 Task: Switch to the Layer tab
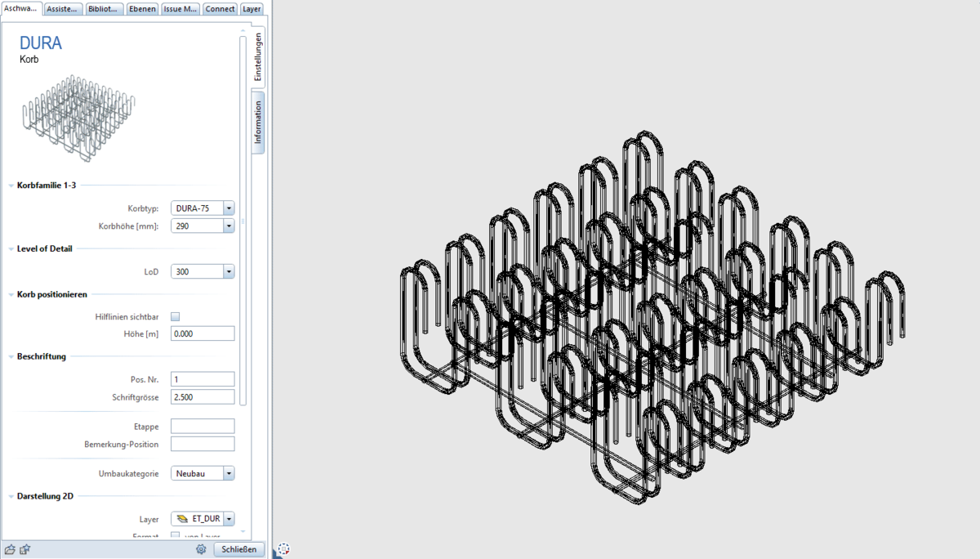252,9
